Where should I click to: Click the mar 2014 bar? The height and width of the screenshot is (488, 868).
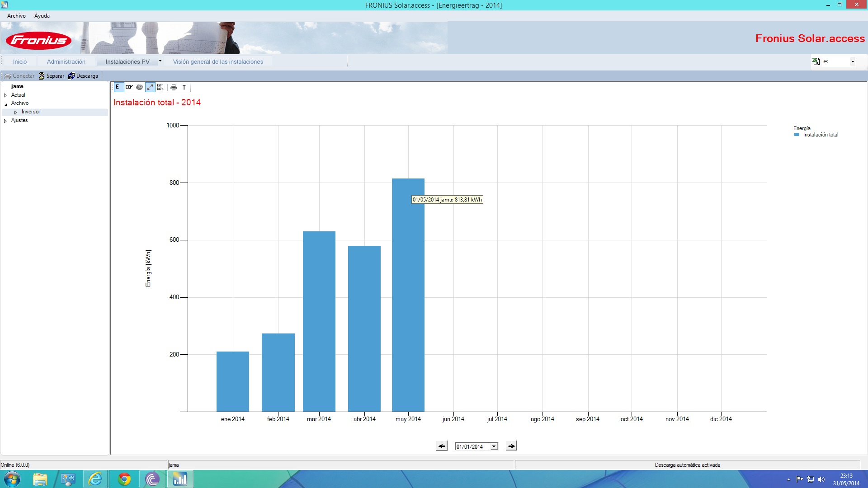[x=319, y=321]
